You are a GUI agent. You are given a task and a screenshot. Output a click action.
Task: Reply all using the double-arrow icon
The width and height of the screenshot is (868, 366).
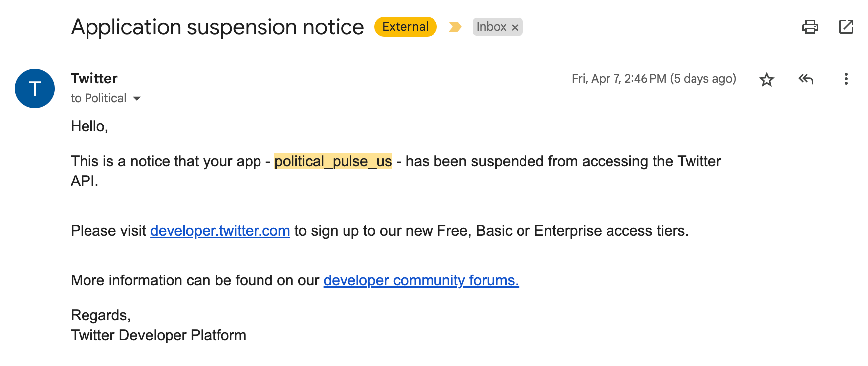point(806,79)
